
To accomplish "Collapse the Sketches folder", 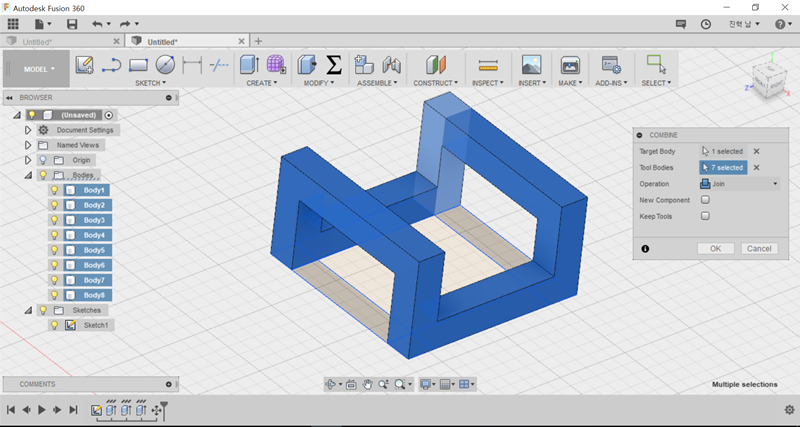I will [x=28, y=310].
